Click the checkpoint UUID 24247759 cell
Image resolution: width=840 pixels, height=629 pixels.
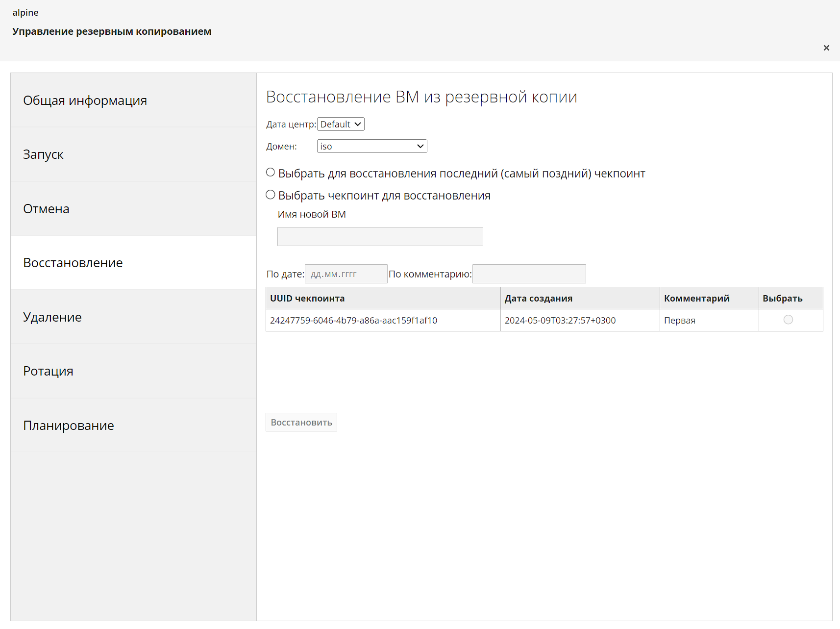[353, 321]
